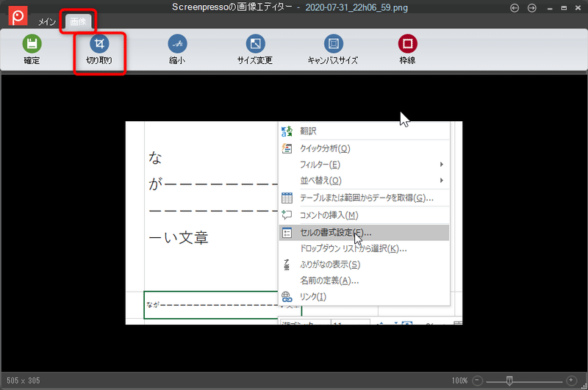Image resolution: width=588 pixels, height=390 pixels.
Task: Click zoom in plus button
Action: (x=571, y=380)
